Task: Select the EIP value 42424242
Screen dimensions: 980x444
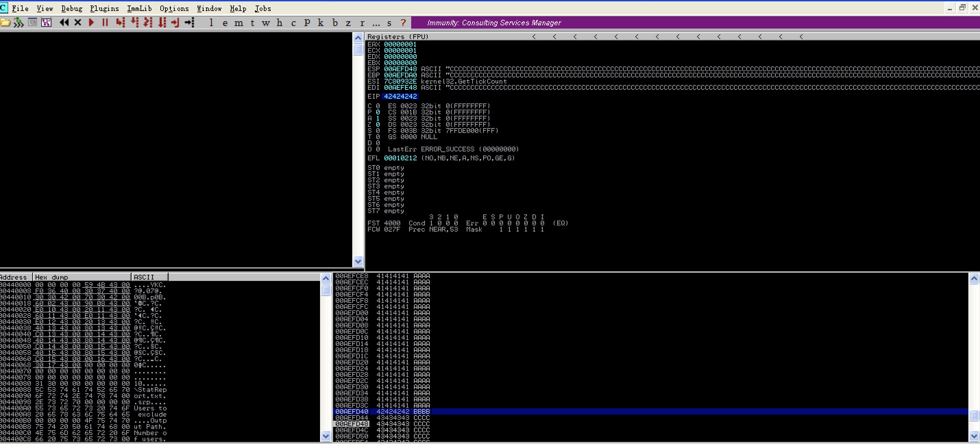Action: pyautogui.click(x=400, y=97)
